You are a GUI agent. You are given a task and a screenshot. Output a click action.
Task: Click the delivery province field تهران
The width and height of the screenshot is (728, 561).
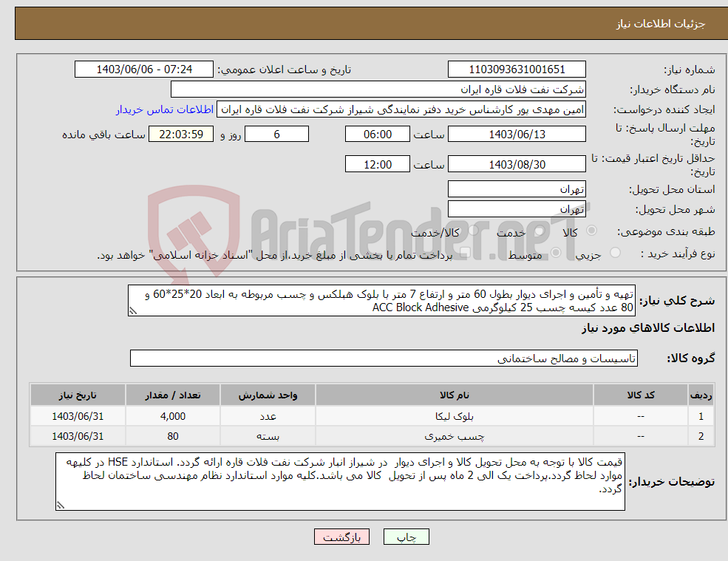point(517,189)
